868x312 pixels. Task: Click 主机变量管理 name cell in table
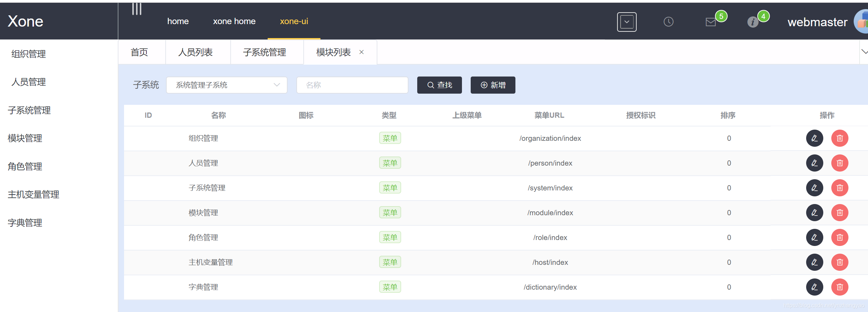pyautogui.click(x=211, y=262)
